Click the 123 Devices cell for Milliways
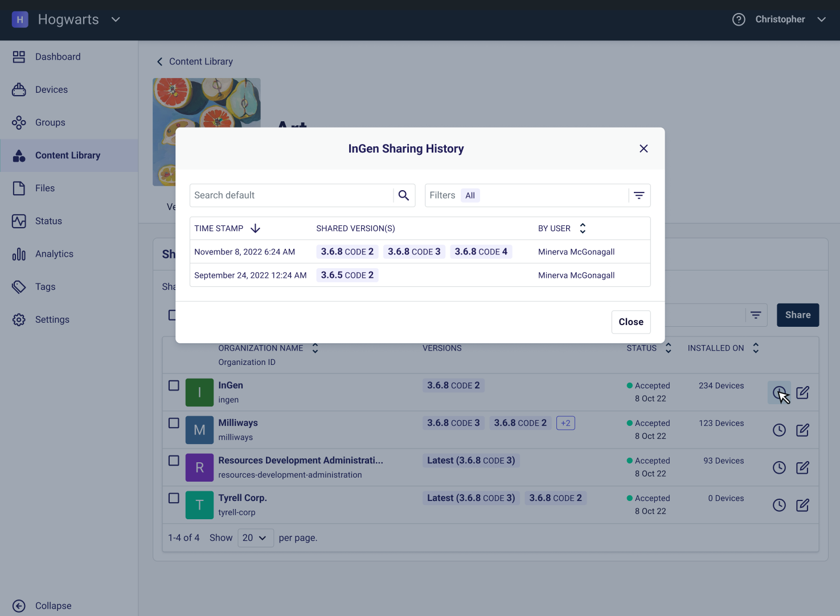Viewport: 840px width, 616px height. pos(721,423)
